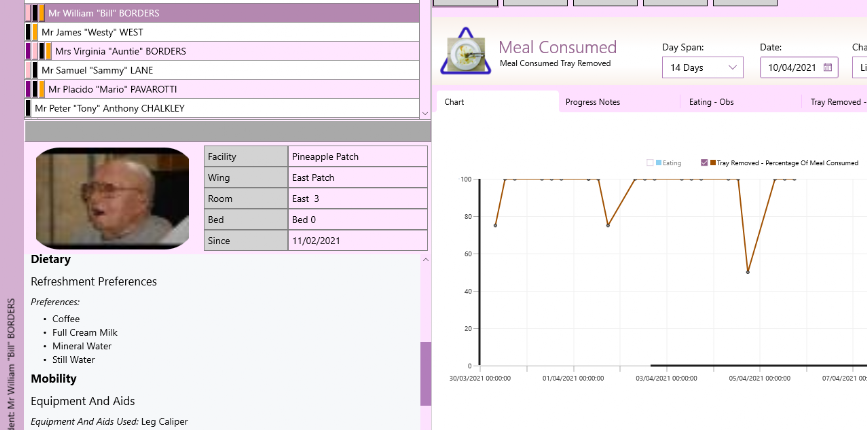867x430 pixels.
Task: Click the Room value East 3
Action: coord(358,198)
